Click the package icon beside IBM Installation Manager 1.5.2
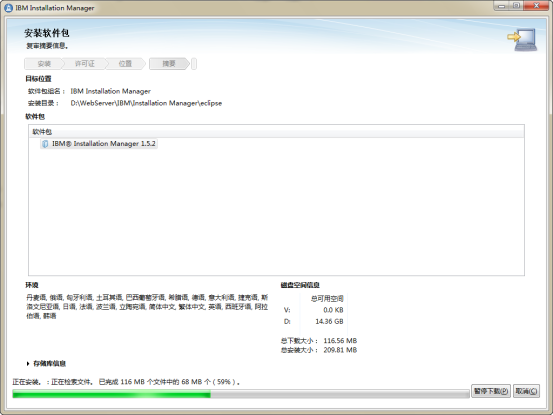Viewport: 553px width, 415px height. pos(45,144)
